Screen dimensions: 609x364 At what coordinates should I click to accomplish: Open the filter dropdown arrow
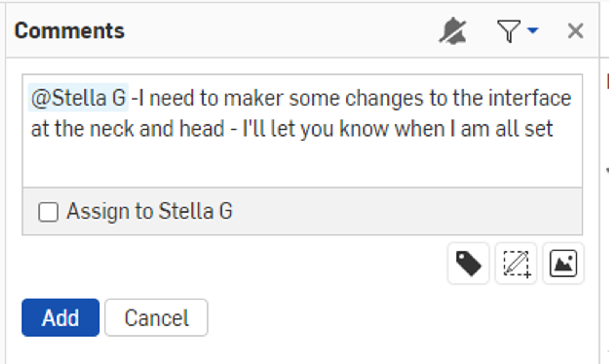(533, 30)
